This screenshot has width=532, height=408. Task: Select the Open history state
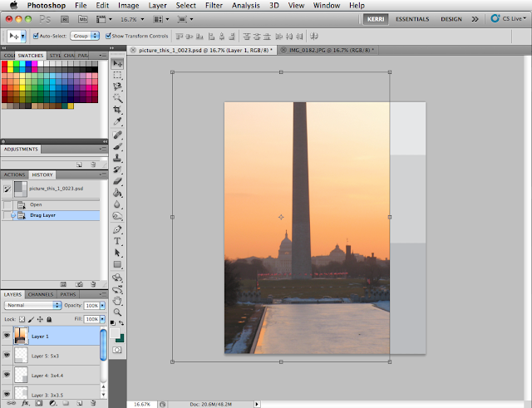click(36, 204)
